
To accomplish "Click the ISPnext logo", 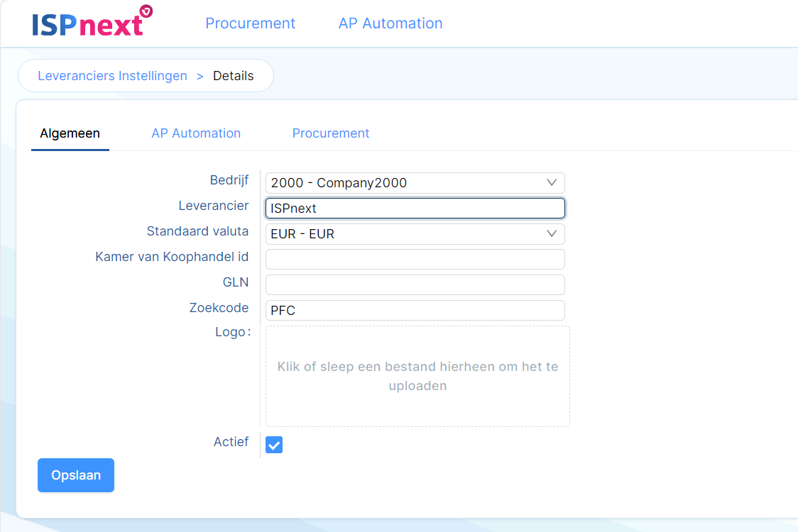I will click(x=92, y=21).
